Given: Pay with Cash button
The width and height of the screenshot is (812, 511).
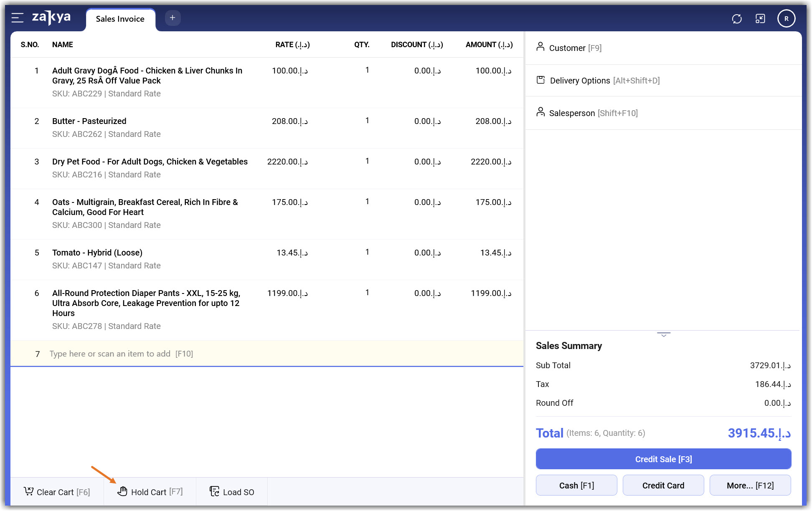Looking at the screenshot, I should (x=576, y=486).
